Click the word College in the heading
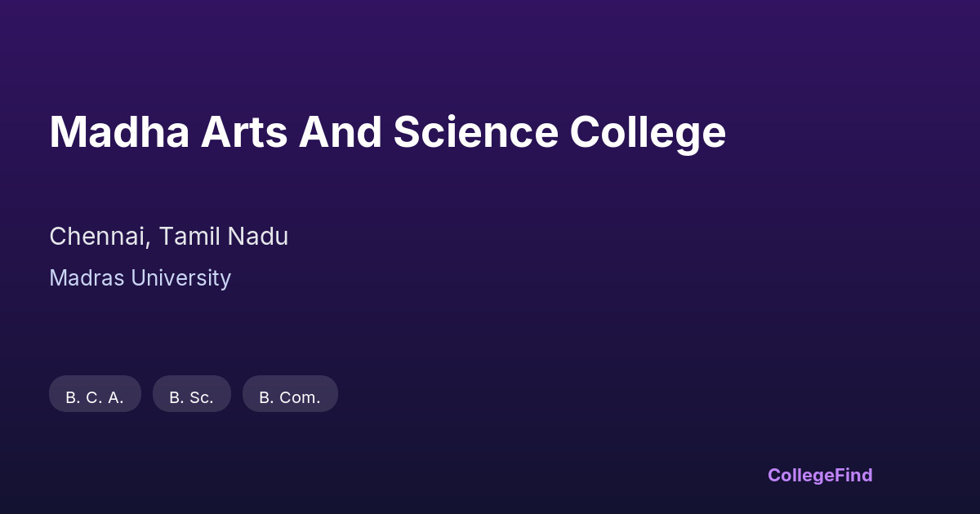 click(x=648, y=132)
